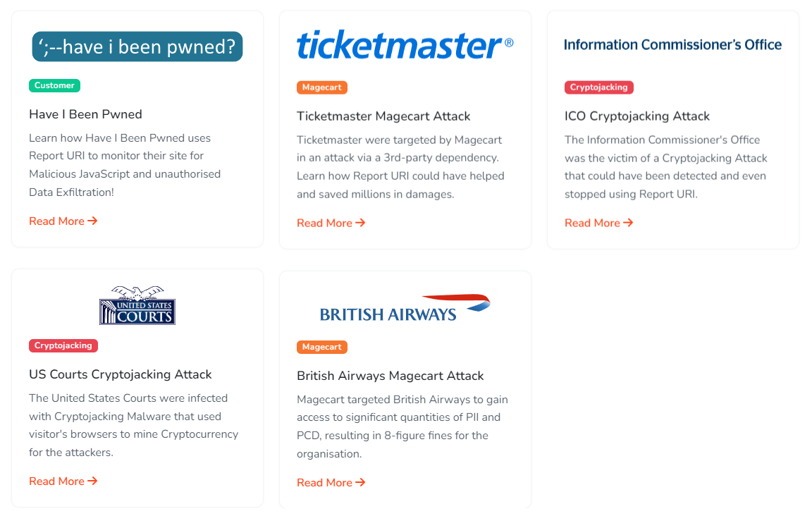The height and width of the screenshot is (516, 812).
Task: Click the Have I Been Pwned logo
Action: 137,47
